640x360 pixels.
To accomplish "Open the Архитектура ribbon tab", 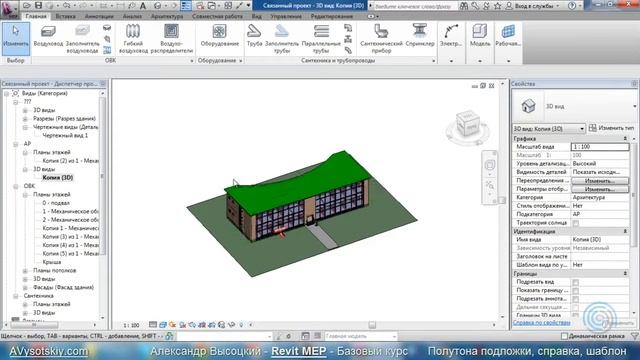I will [x=167, y=16].
